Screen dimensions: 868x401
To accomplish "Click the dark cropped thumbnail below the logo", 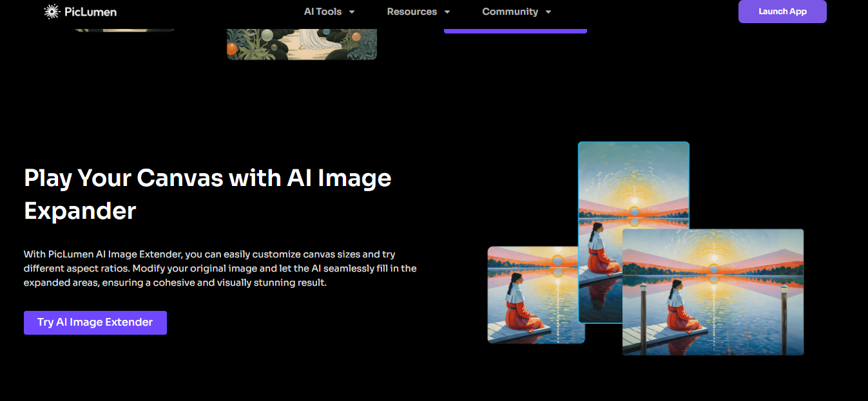I will point(124,28).
